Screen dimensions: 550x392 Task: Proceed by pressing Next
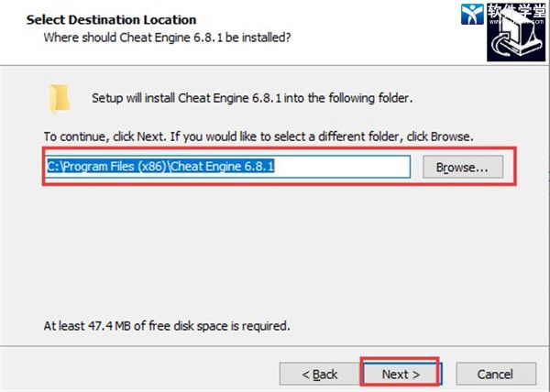coord(401,374)
